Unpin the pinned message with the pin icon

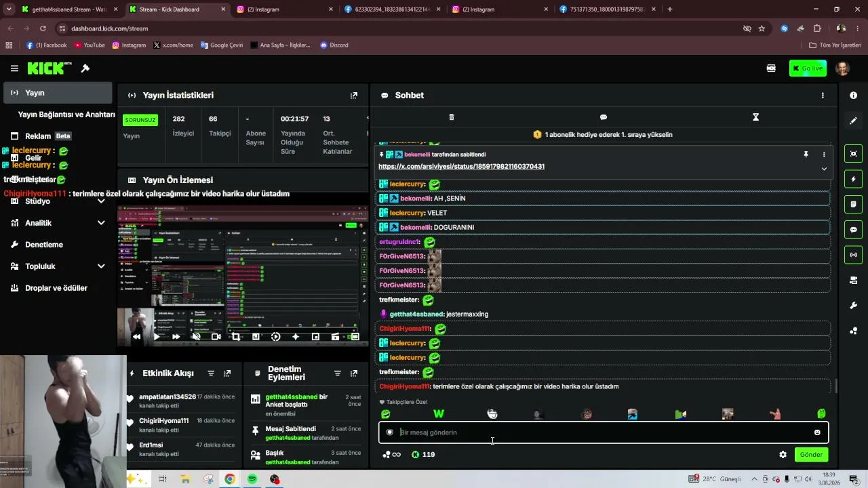pyautogui.click(x=806, y=155)
